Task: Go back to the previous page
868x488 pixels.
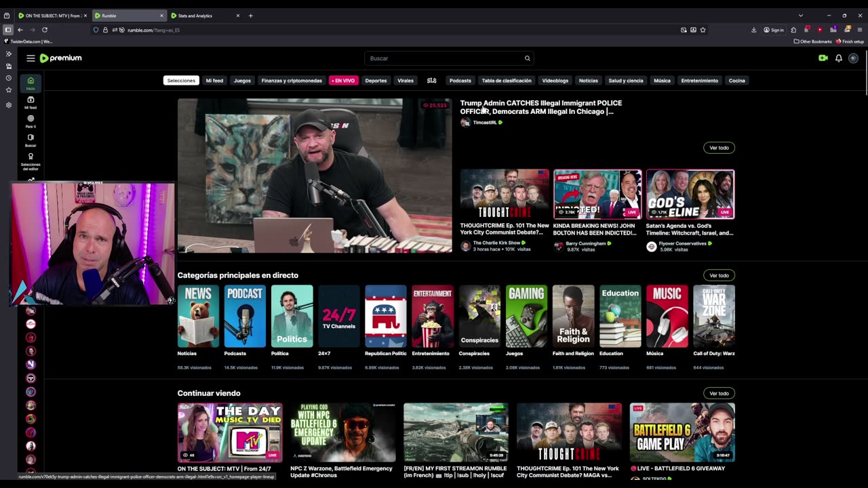Action: point(20,30)
